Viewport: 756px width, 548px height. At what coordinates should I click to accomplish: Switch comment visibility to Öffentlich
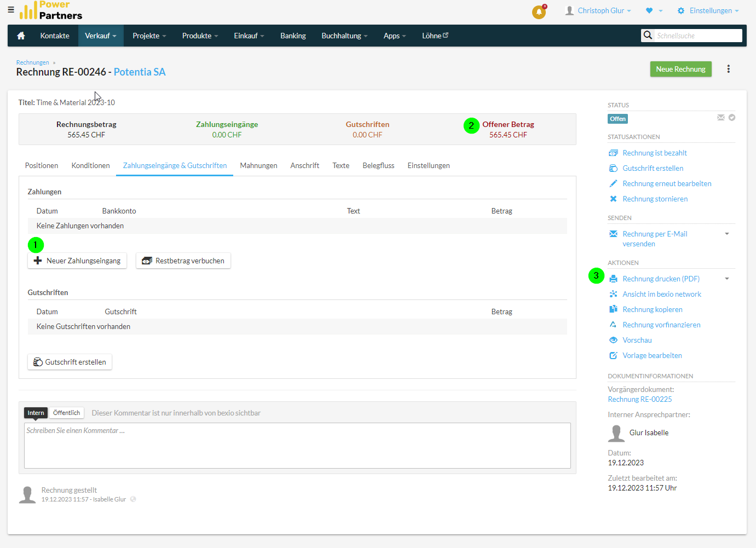[x=67, y=413]
